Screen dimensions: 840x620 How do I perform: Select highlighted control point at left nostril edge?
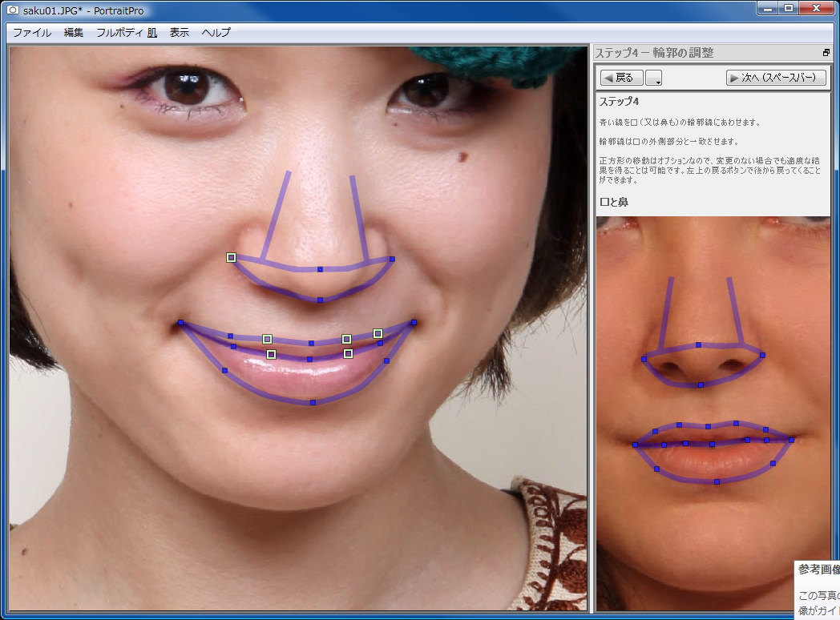click(231, 257)
